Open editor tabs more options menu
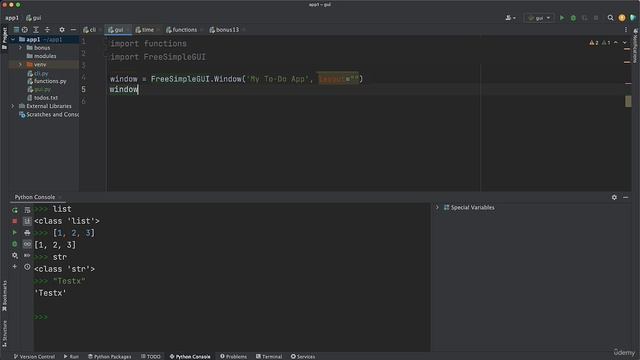Image resolution: width=640 pixels, height=360 pixels. pyautogui.click(x=626, y=30)
